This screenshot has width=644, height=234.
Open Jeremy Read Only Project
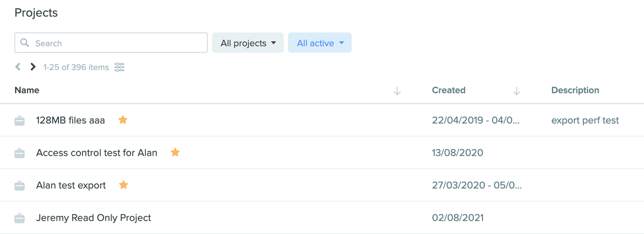click(x=94, y=218)
